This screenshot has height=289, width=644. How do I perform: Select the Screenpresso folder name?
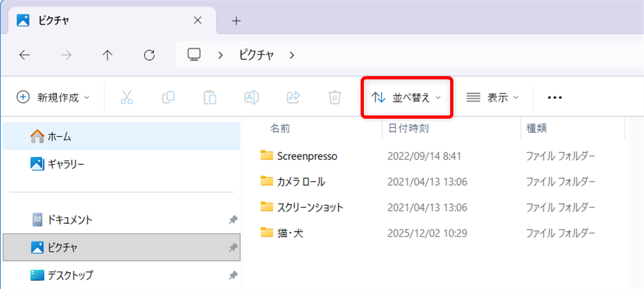(x=307, y=156)
